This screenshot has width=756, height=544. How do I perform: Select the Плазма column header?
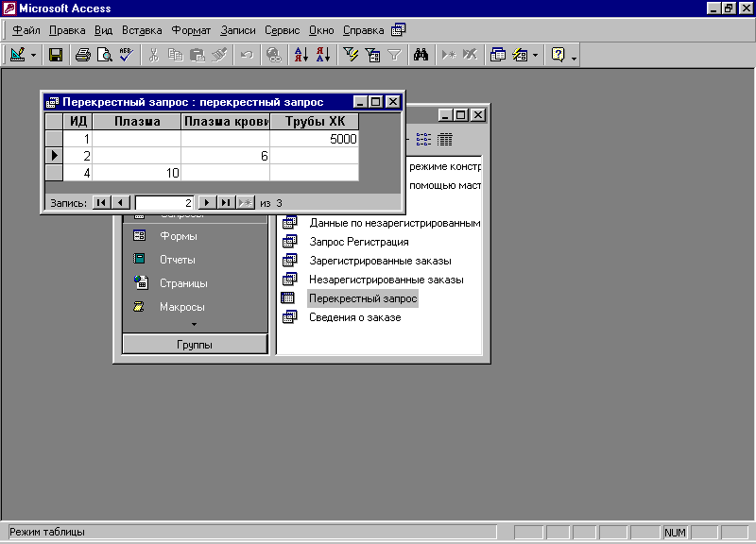tap(136, 122)
